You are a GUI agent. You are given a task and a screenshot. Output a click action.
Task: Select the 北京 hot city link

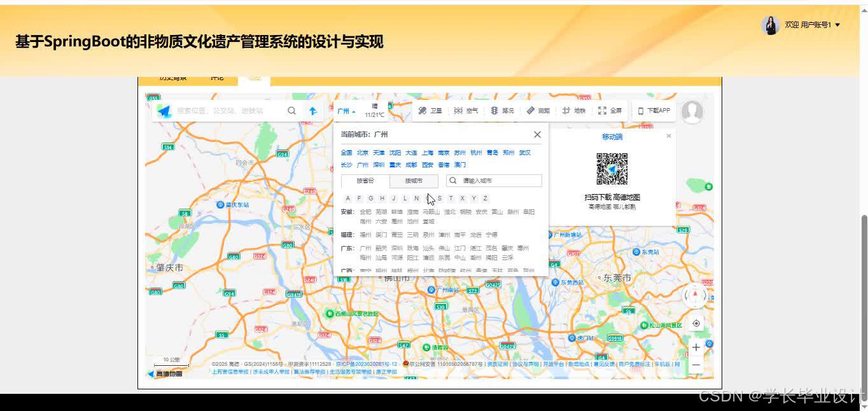[x=363, y=153]
